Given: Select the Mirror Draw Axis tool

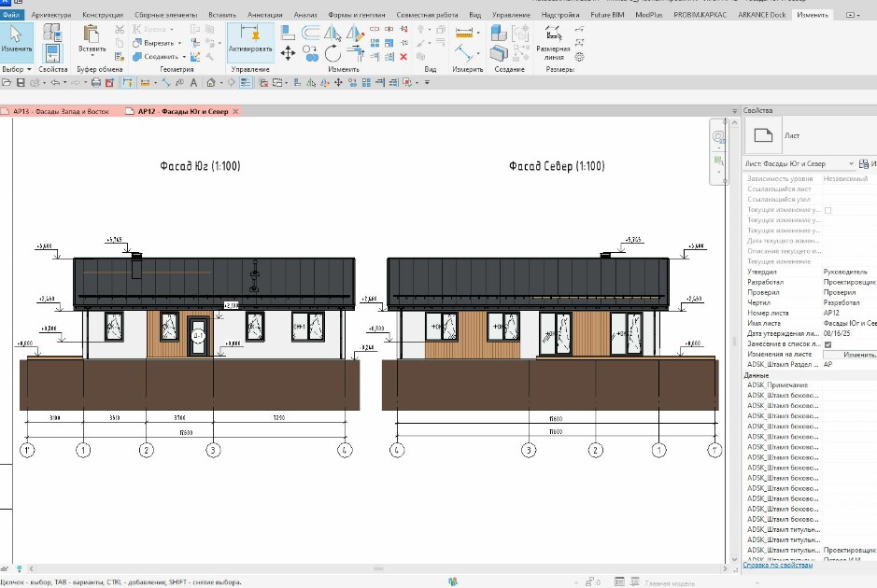Looking at the screenshot, I should pyautogui.click(x=355, y=34).
